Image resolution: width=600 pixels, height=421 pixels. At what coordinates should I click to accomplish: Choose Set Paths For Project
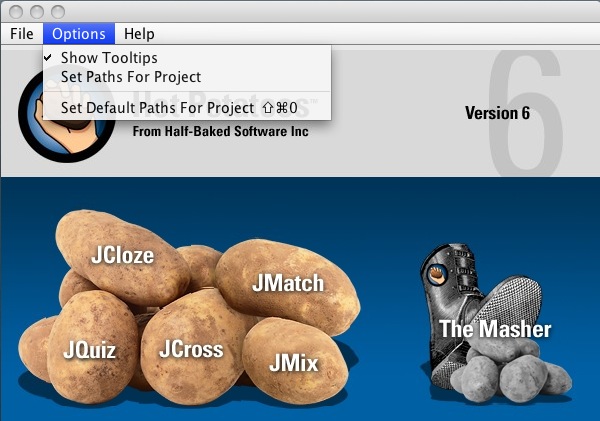click(187, 77)
